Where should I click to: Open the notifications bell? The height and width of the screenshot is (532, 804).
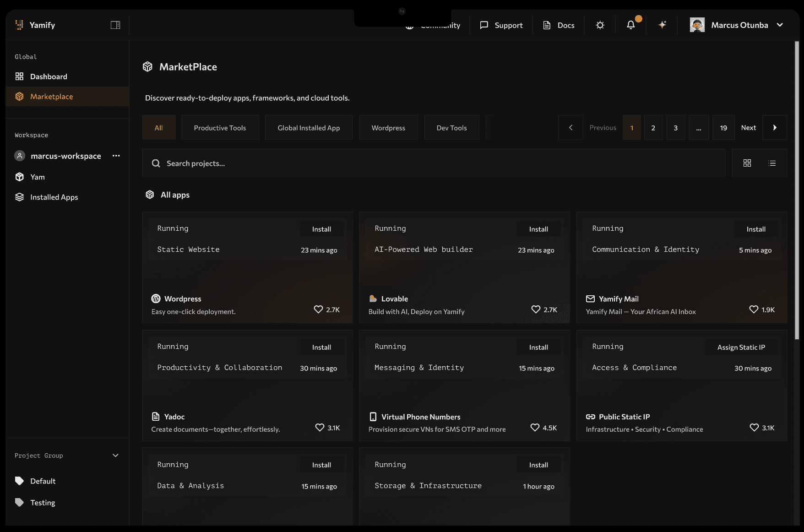(x=630, y=25)
